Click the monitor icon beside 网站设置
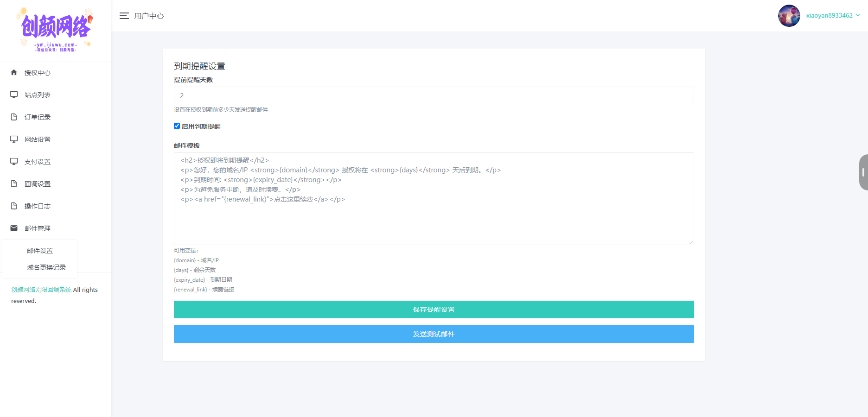868x417 pixels. click(x=14, y=139)
